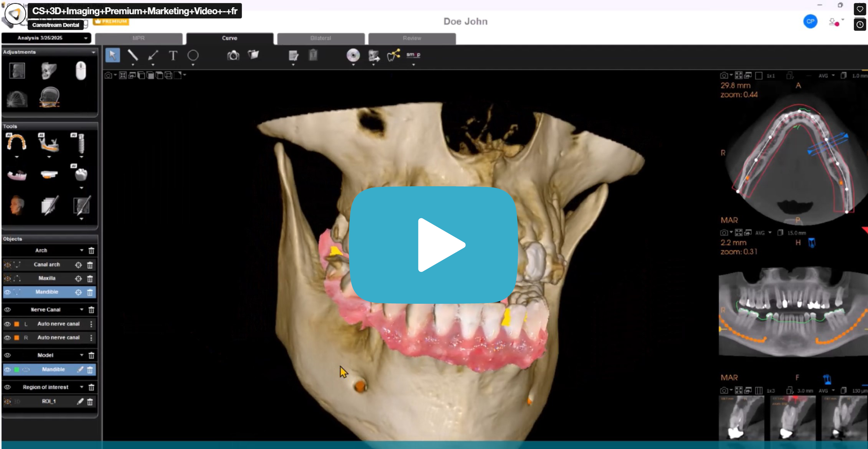Viewport: 868px width, 449px height.
Task: Select the arrow pointer tool
Action: tap(112, 55)
